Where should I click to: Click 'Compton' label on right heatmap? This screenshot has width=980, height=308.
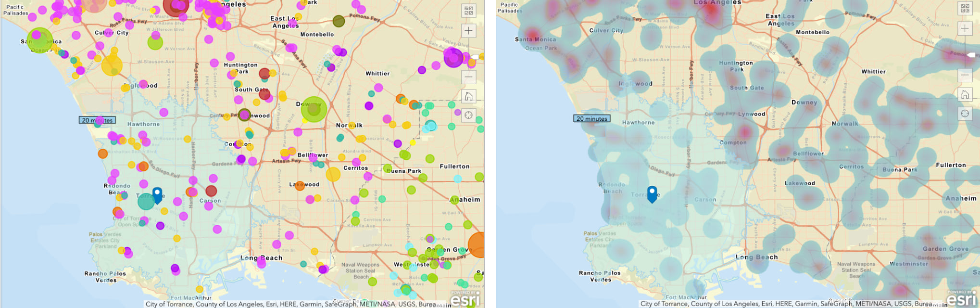[x=733, y=142]
